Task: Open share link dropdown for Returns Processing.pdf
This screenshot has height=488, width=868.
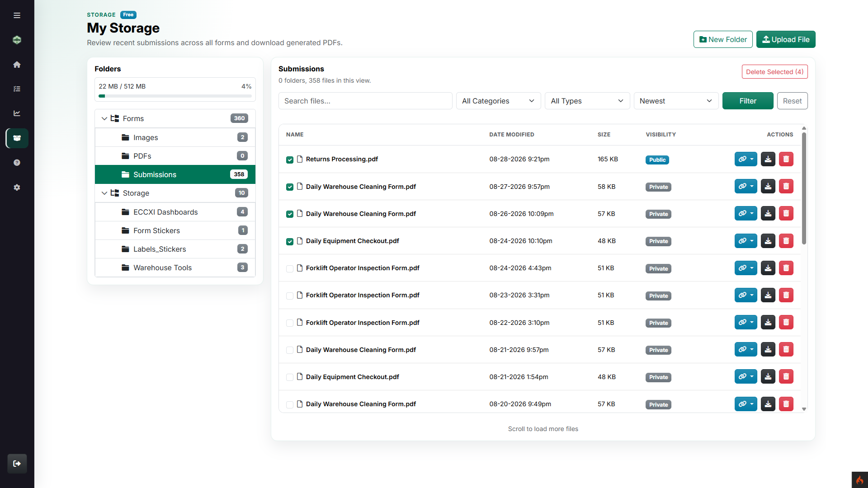Action: tap(745, 159)
